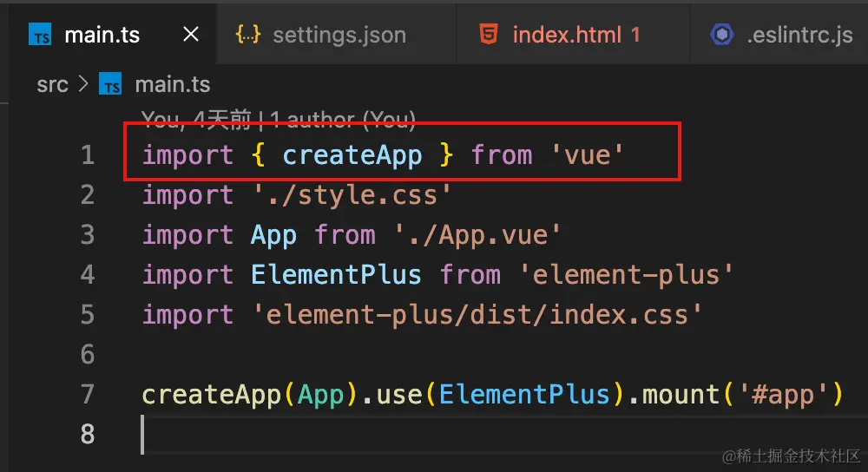Image resolution: width=868 pixels, height=472 pixels.
Task: Expand the breadcrumb chevron after src
Action: tap(83, 84)
